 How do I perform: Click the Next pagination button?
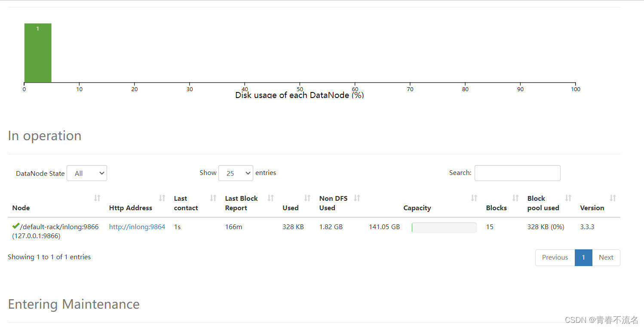coord(606,257)
